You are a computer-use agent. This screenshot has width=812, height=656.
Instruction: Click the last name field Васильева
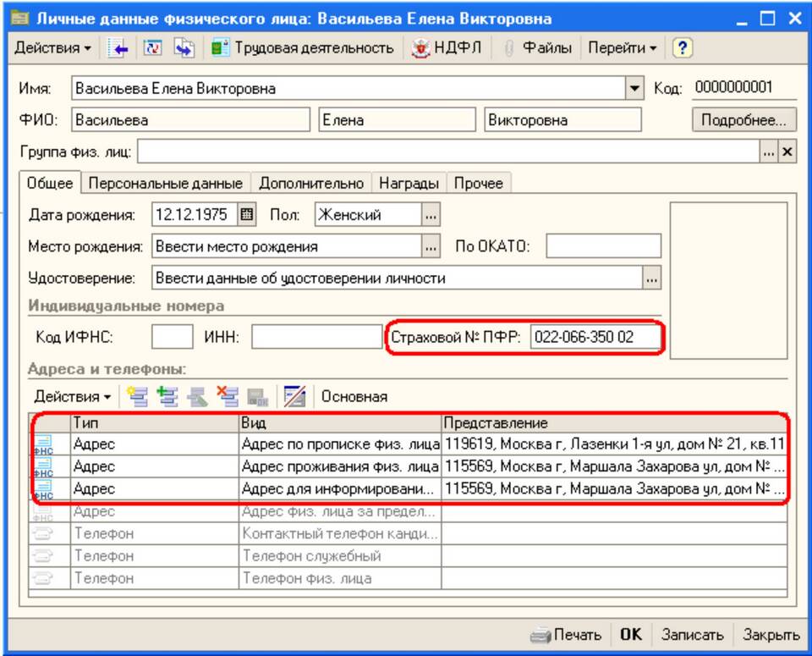190,120
